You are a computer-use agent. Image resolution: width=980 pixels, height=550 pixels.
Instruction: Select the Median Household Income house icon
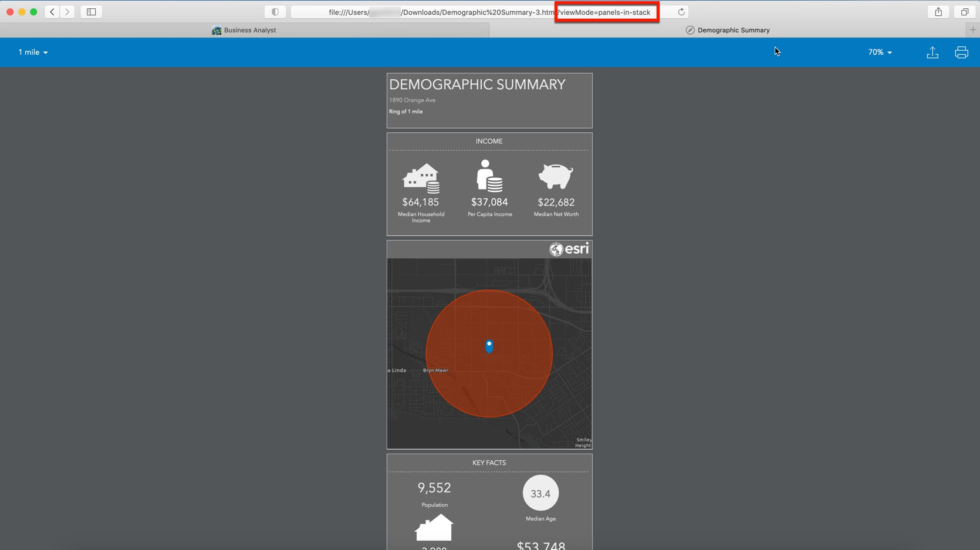pyautogui.click(x=421, y=178)
